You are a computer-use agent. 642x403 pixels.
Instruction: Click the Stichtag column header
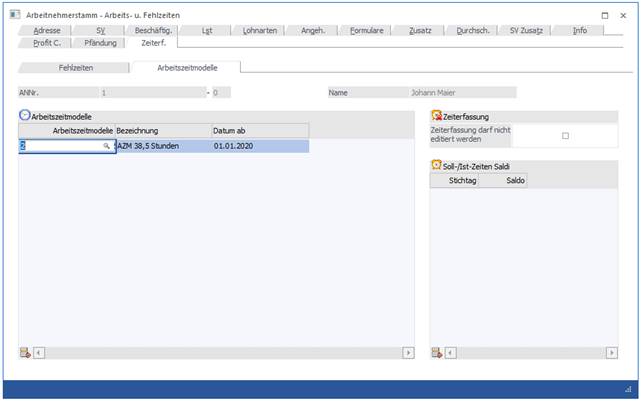(x=463, y=181)
